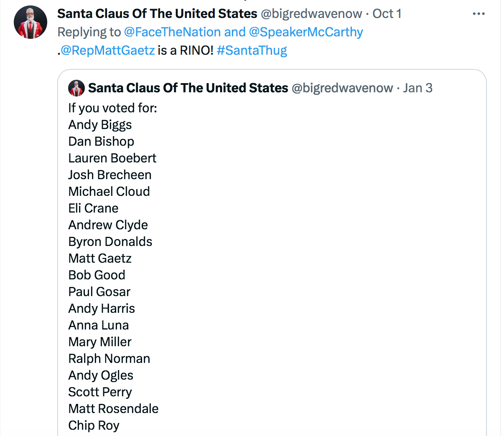Screen dimensions: 504x436
Task: Open the @SpeakerMcCarthy profile link
Action: point(306,32)
